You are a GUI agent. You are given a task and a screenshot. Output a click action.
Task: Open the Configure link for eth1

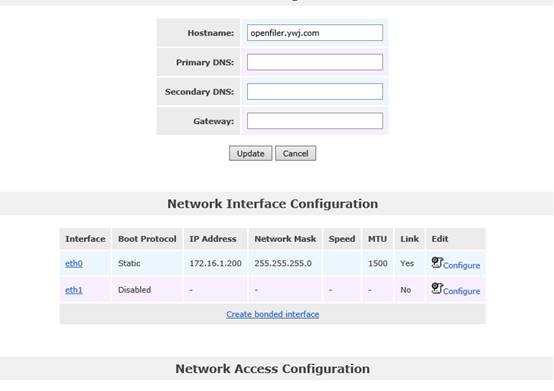[461, 291]
